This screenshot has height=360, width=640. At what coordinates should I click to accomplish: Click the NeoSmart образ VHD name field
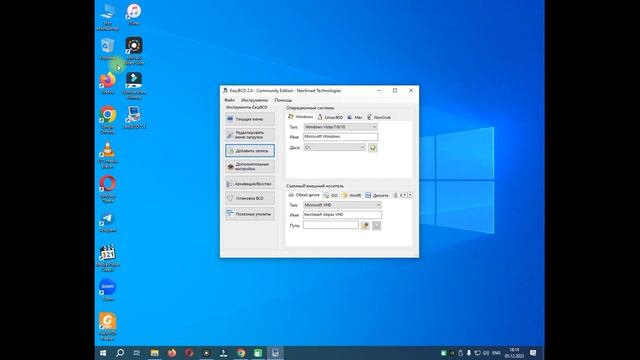pyautogui.click(x=342, y=215)
